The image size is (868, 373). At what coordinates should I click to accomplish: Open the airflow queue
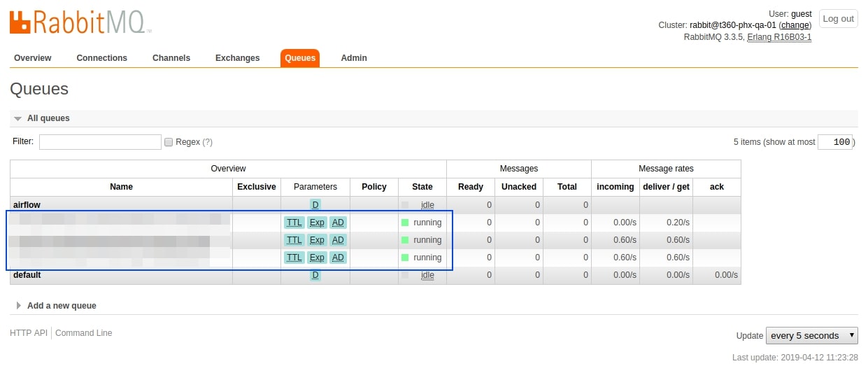pyautogui.click(x=27, y=205)
